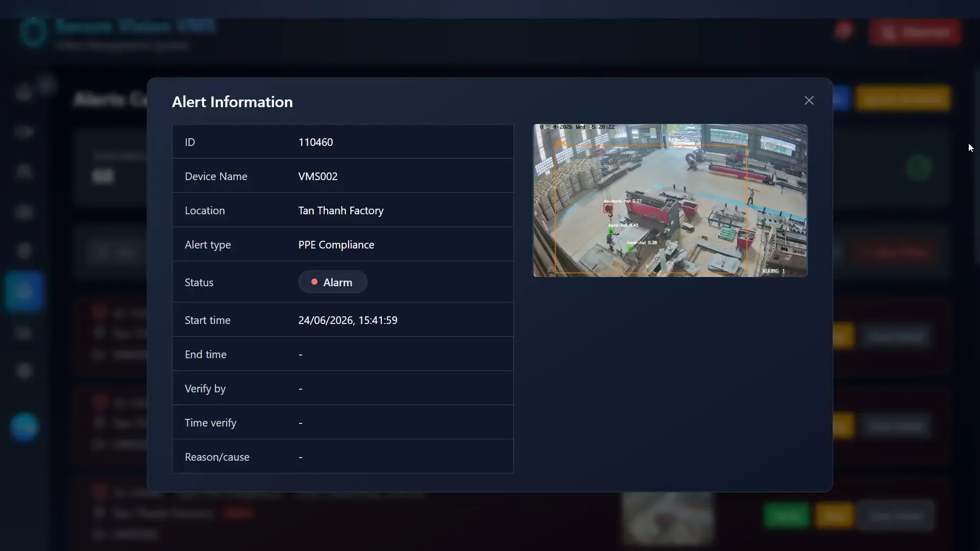Click the End time label

point(206,355)
